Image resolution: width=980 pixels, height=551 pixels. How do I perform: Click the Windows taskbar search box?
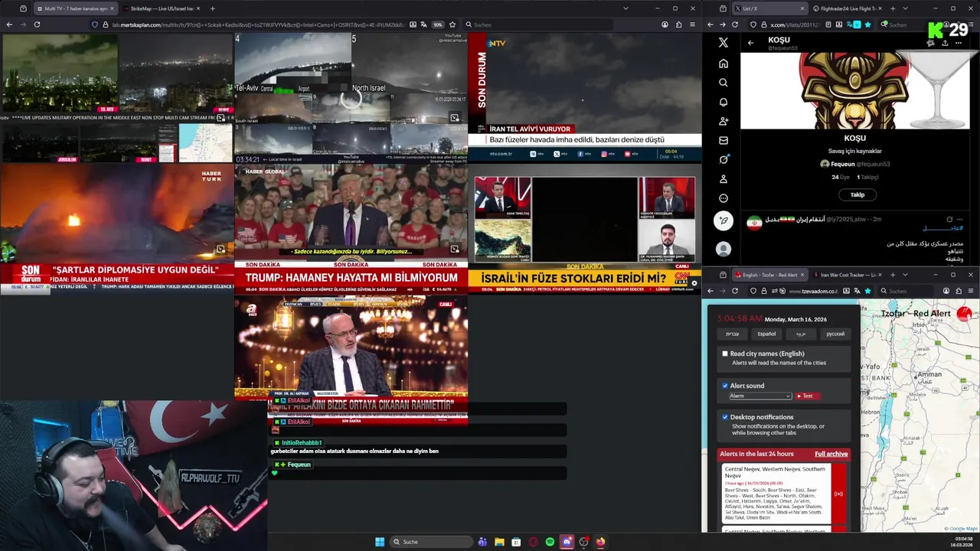pyautogui.click(x=431, y=542)
